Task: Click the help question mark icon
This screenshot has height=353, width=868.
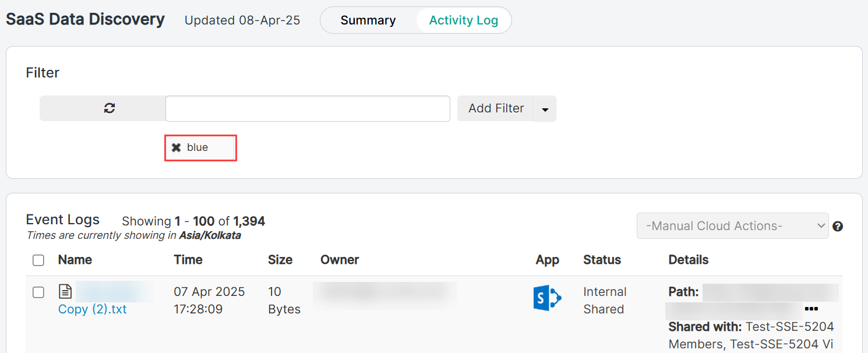Action: (x=838, y=226)
